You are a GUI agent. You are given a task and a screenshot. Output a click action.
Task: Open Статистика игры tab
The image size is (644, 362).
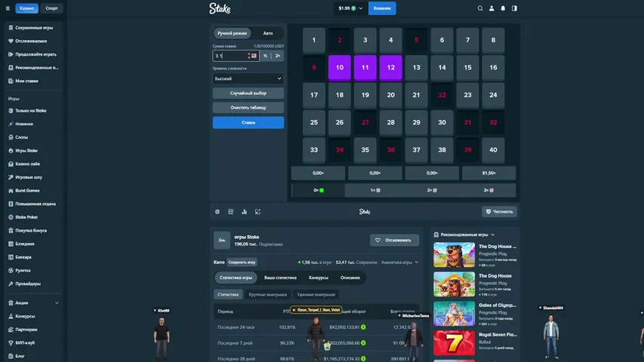click(x=236, y=278)
